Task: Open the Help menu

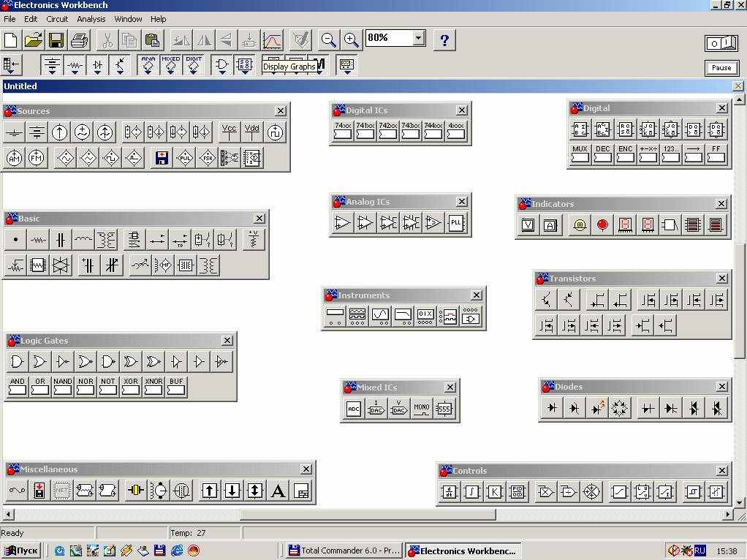Action: coord(158,19)
